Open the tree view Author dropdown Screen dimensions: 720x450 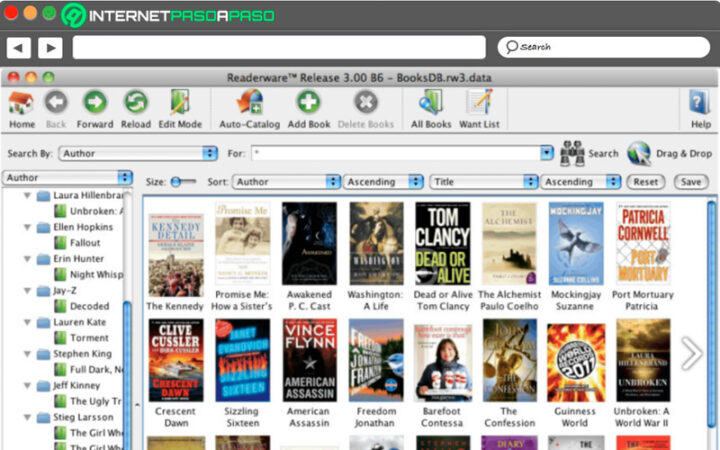pos(68,177)
